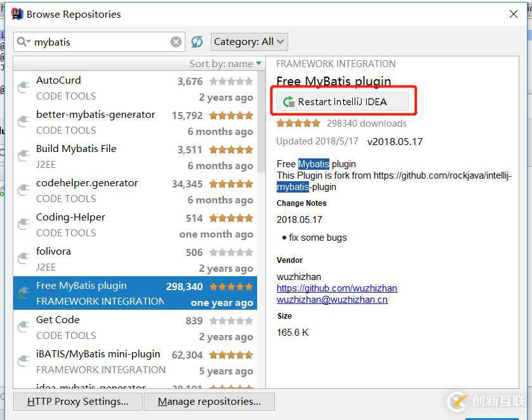
Task: Click the better-mybatis-generator plugin icon
Action: pyautogui.click(x=23, y=122)
